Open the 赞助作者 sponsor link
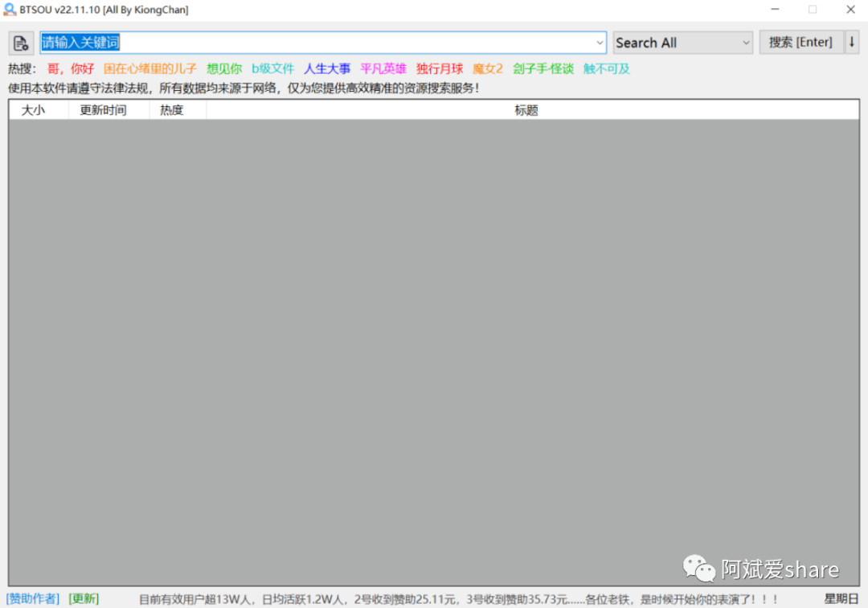The height and width of the screenshot is (608, 868). [31, 598]
